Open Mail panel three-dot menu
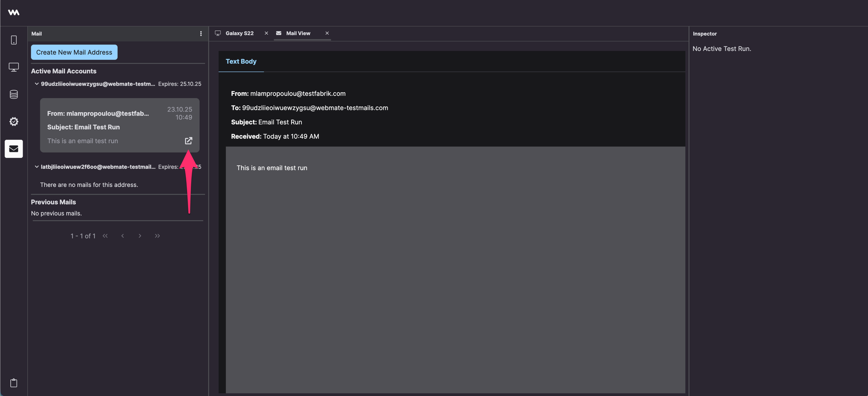Screen dimensions: 868x396 [x=201, y=34]
